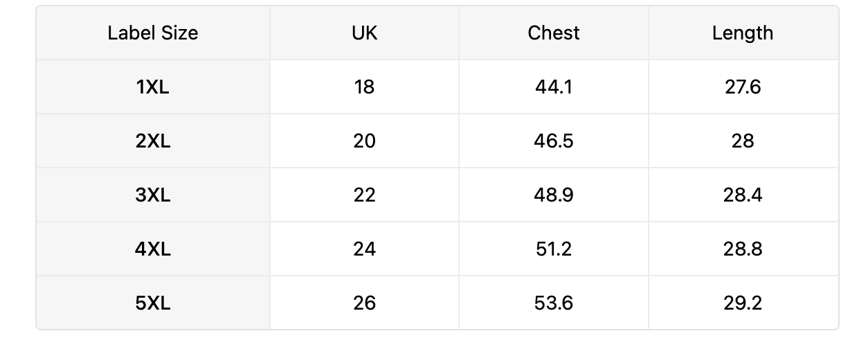Select the Label Size column header

(153, 33)
